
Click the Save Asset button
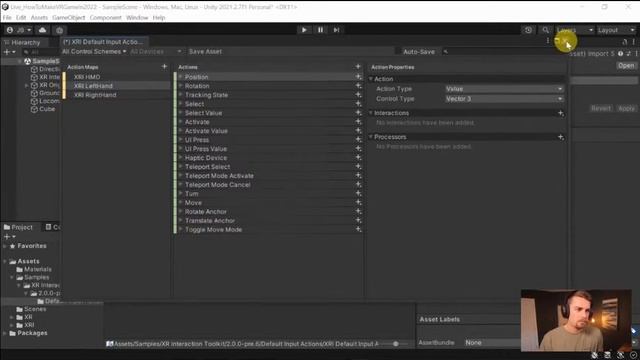point(205,51)
